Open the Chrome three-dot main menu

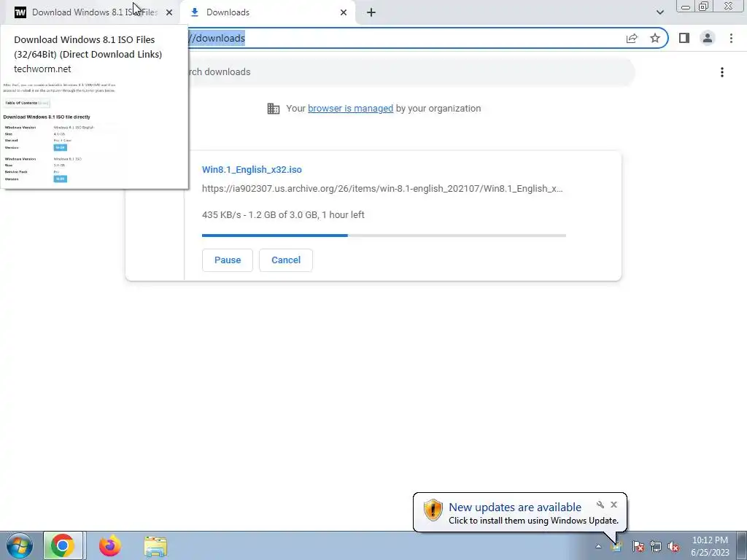[x=731, y=38]
